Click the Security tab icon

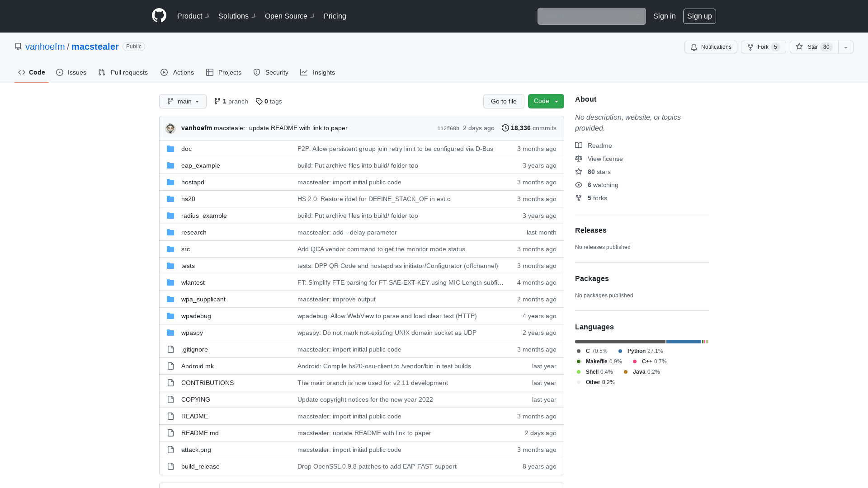tap(256, 72)
